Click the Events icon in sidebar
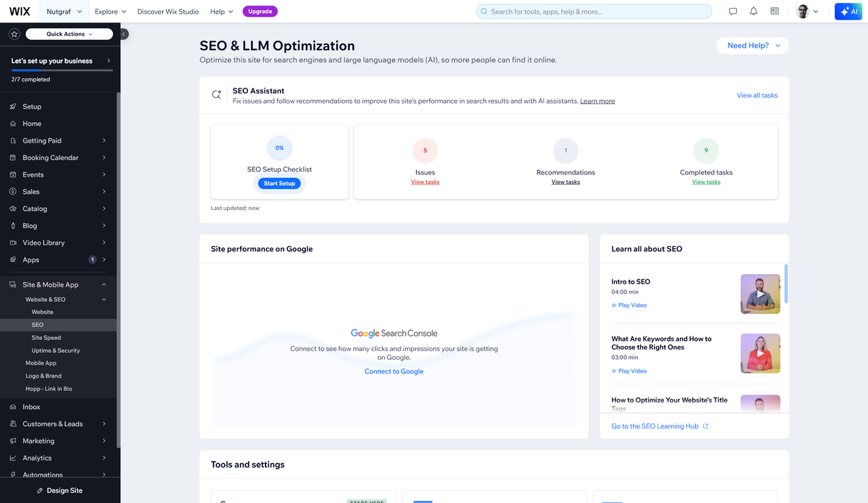The width and height of the screenshot is (868, 503). tap(13, 174)
